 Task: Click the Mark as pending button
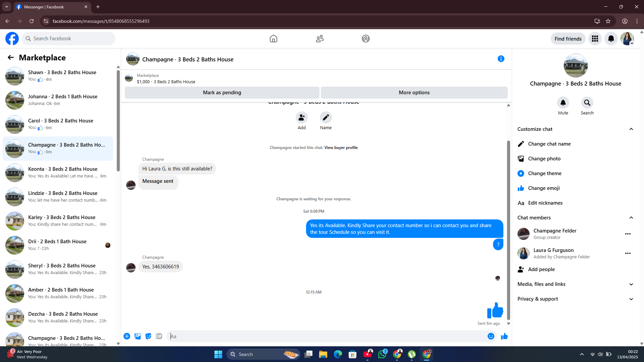click(222, 93)
